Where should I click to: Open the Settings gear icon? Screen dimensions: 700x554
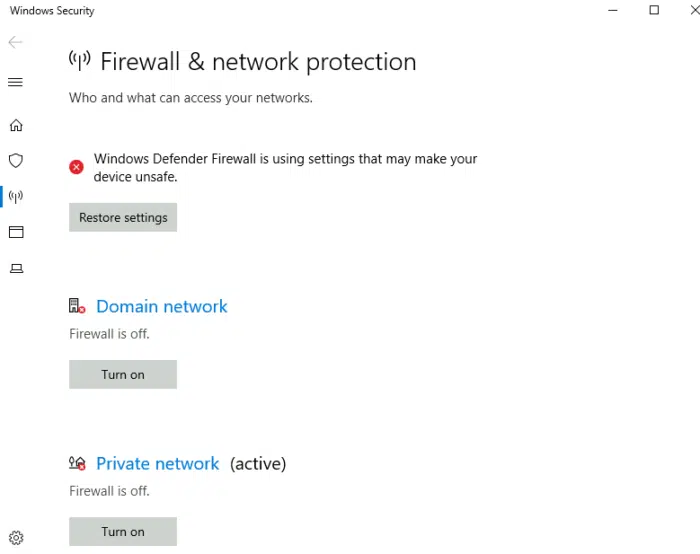(x=16, y=538)
